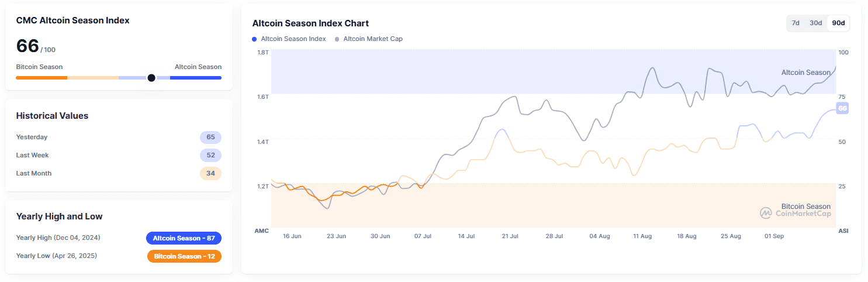The image size is (868, 282).
Task: Switch chart range to 7d
Action: [796, 23]
